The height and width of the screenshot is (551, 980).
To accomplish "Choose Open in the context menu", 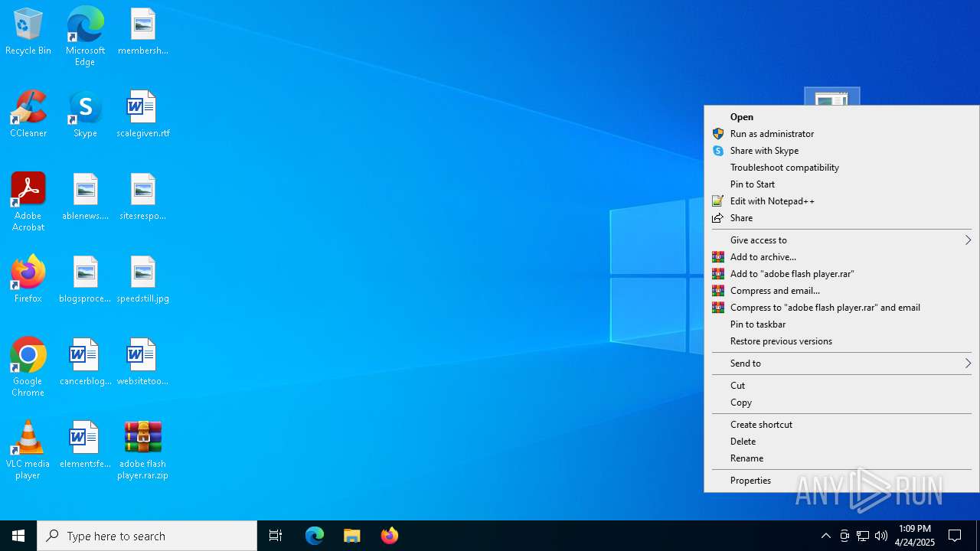I will 841,117.
